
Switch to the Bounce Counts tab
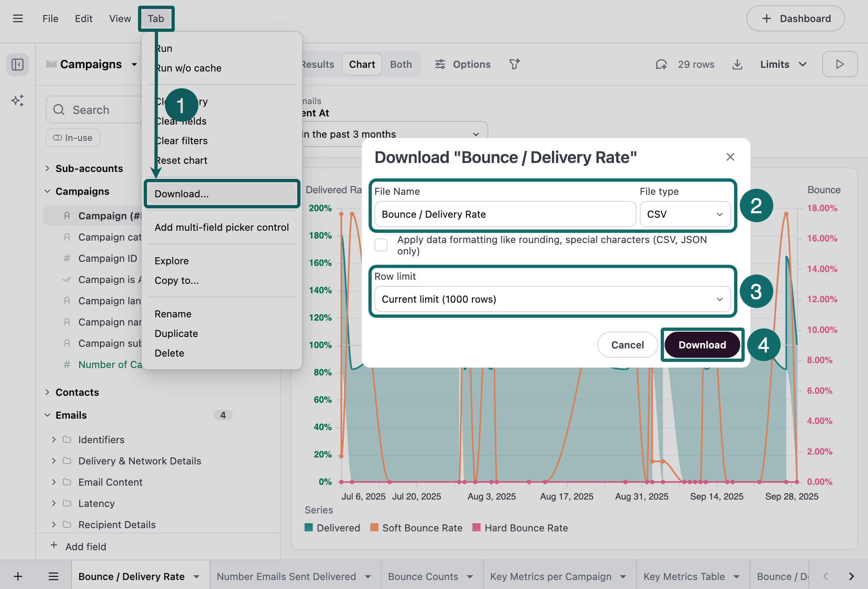(x=423, y=576)
